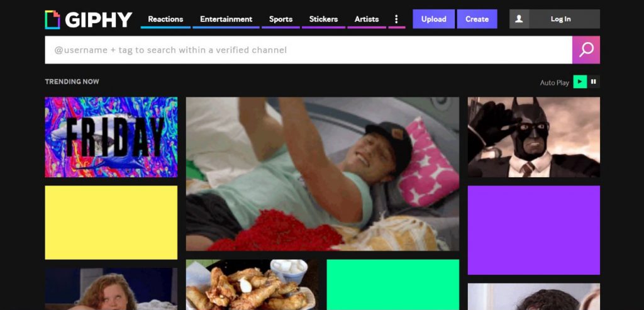Open the psychedelic FRIDAY GIF
This screenshot has width=644, height=310.
pyautogui.click(x=111, y=137)
